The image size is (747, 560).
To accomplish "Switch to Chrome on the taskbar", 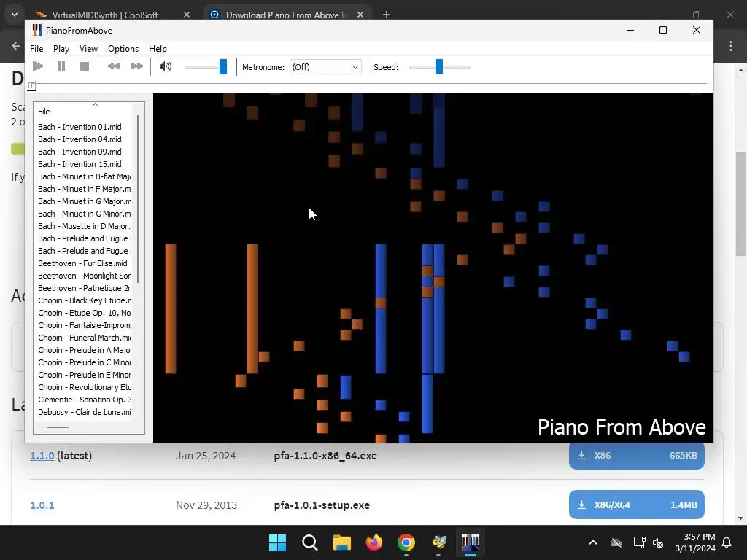I will coord(406,542).
